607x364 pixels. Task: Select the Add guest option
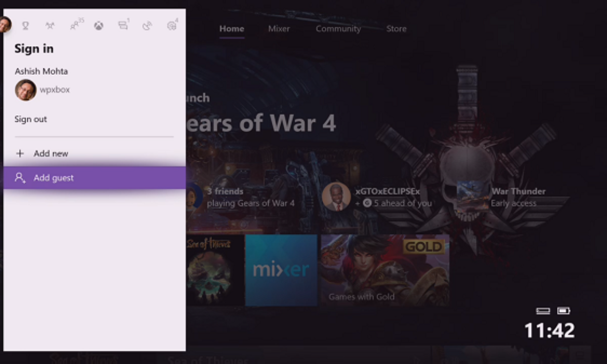click(x=95, y=178)
